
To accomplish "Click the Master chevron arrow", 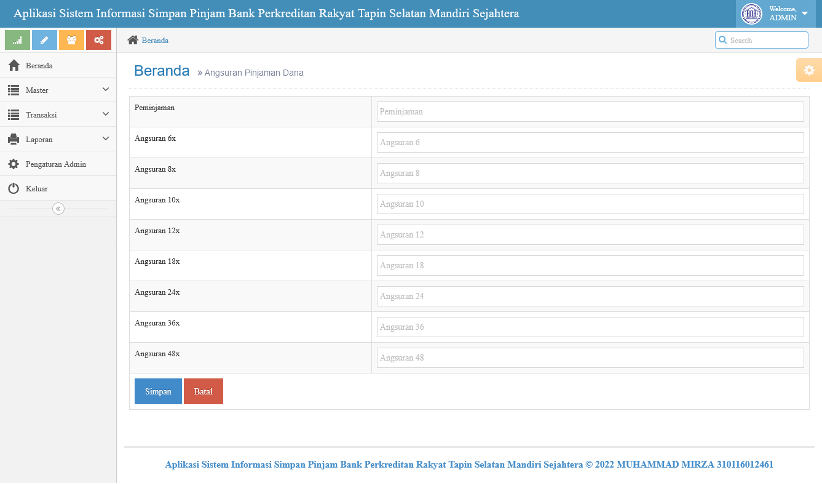I will [105, 90].
